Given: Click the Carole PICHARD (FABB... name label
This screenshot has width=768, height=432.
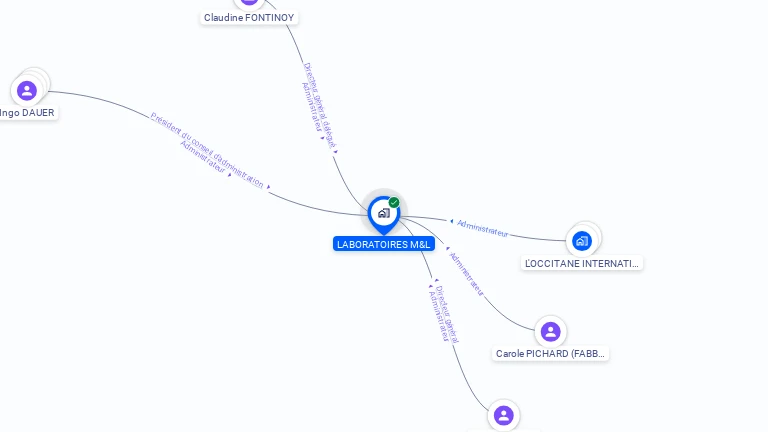Looking at the screenshot, I should click(x=550, y=354).
